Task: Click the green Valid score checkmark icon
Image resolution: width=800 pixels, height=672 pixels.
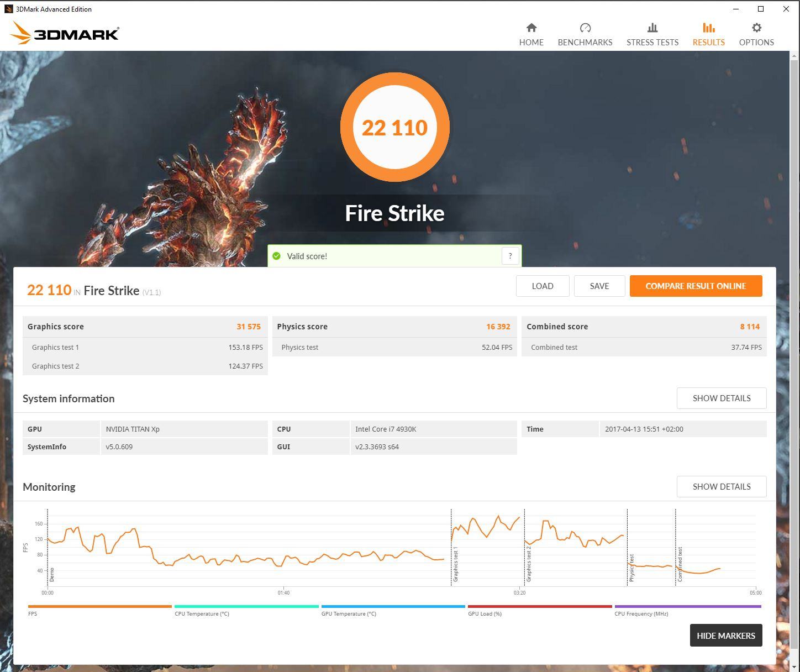Action: click(x=276, y=256)
